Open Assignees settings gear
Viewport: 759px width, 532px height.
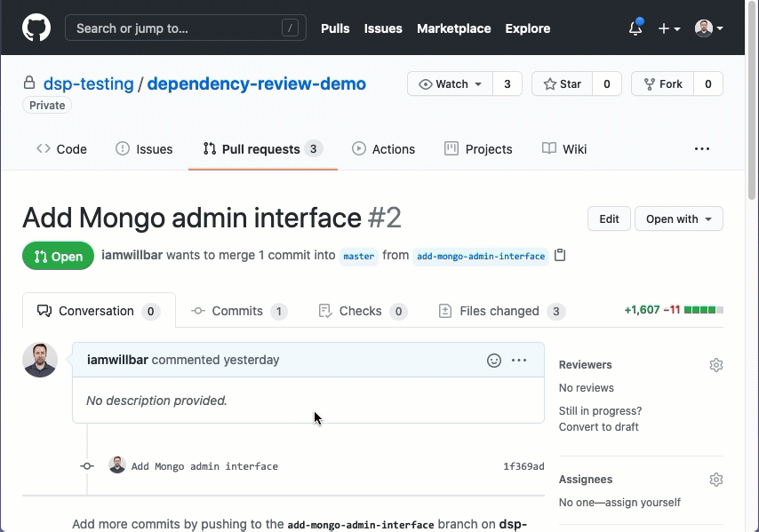click(715, 480)
